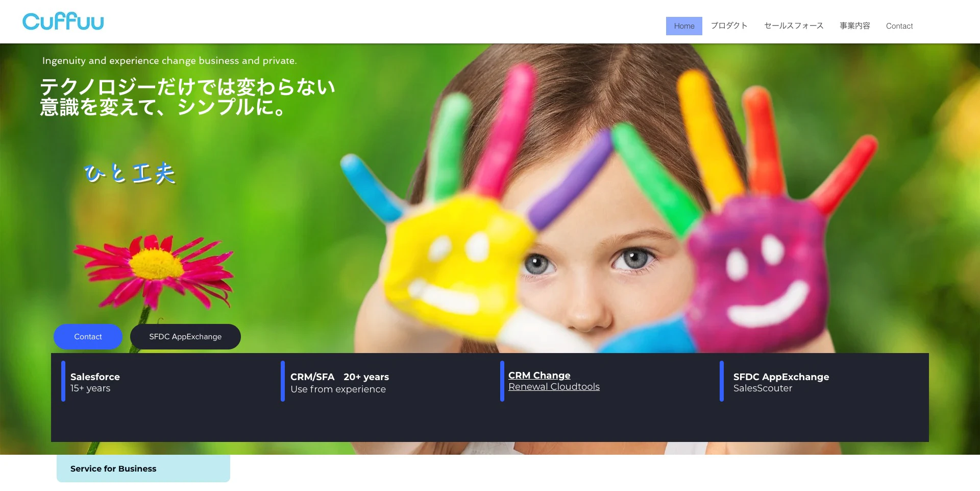The height and width of the screenshot is (491, 980).
Task: Go to Contact in top navigation
Action: pyautogui.click(x=899, y=26)
